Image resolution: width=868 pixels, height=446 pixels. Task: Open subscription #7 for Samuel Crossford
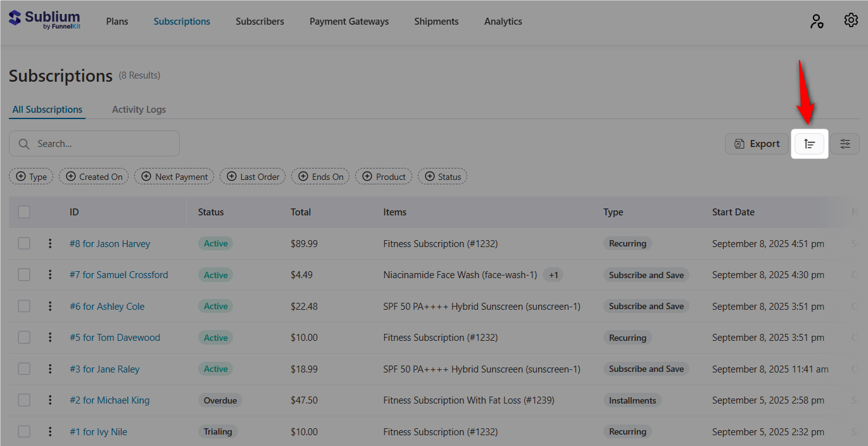[119, 274]
